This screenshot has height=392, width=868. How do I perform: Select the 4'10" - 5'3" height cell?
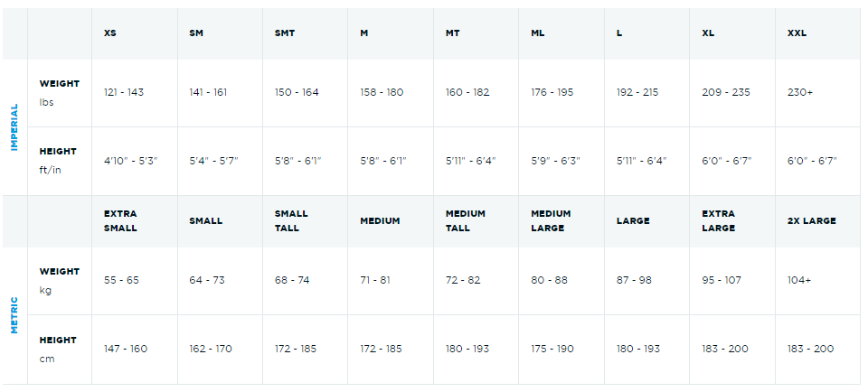pyautogui.click(x=130, y=161)
